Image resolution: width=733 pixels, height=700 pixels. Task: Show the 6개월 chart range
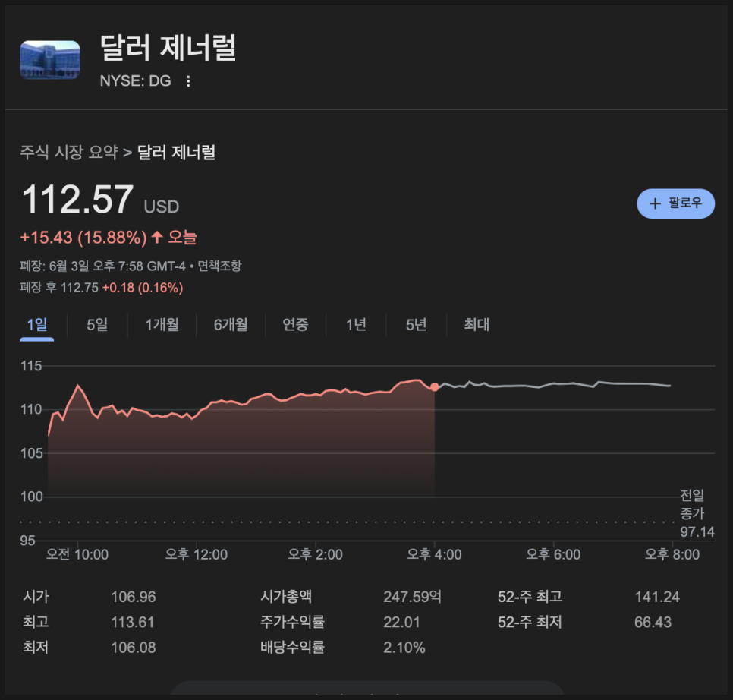[x=231, y=324]
